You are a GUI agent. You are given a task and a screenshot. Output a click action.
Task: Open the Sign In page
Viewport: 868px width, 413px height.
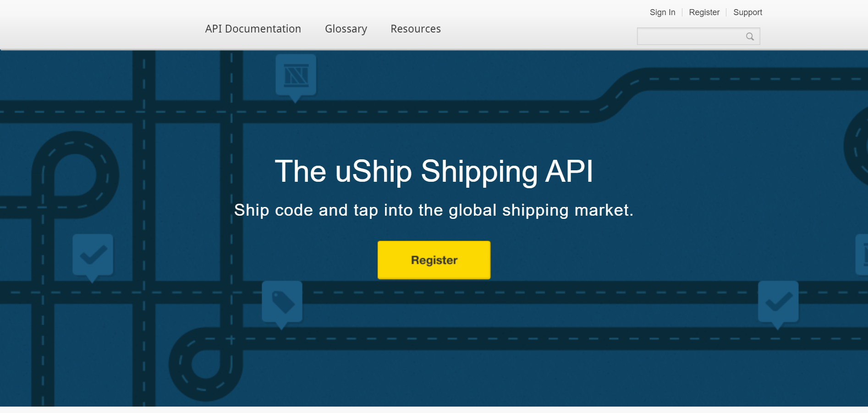coord(662,12)
